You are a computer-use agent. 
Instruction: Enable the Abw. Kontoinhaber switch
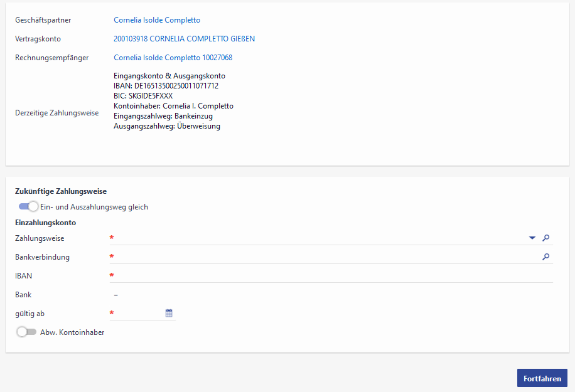[26, 332]
